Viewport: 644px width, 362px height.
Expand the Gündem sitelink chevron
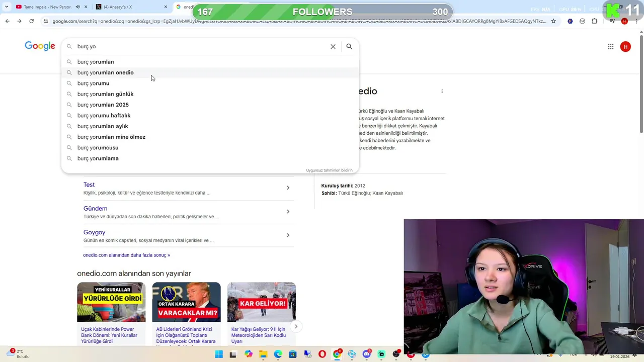tap(288, 212)
